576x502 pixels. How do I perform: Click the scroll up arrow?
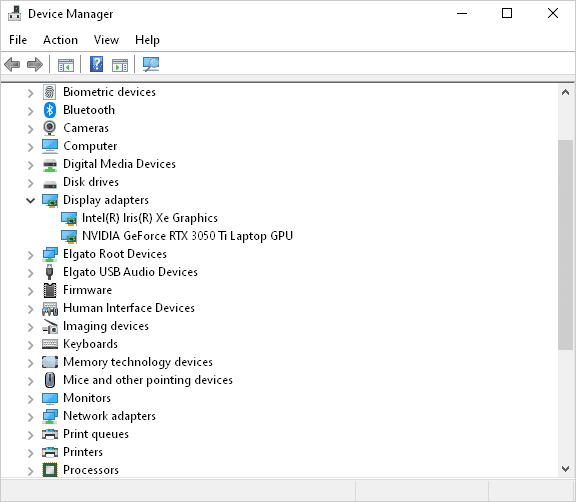coord(566,92)
